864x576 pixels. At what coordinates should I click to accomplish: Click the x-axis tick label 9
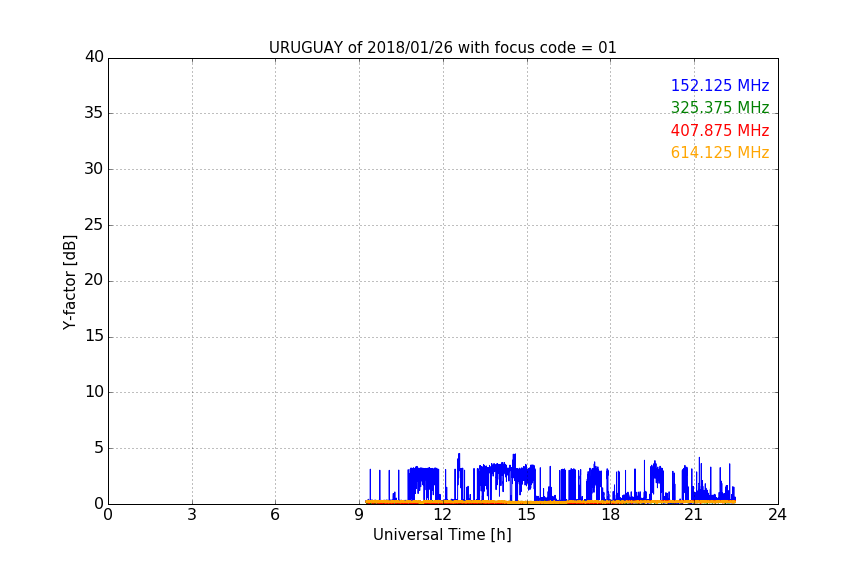359,515
